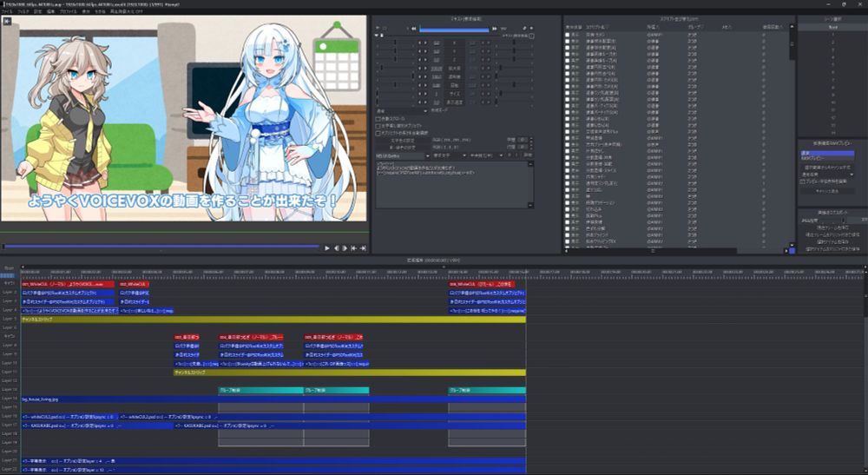The image size is (868, 475).
Task: Step back one frame in preview controls
Action: [336, 248]
